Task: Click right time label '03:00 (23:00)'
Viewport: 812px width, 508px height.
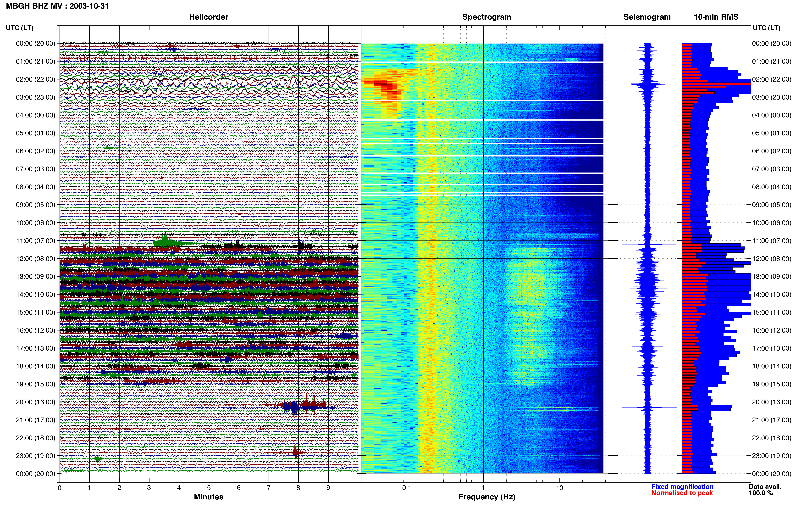Action: (x=772, y=97)
